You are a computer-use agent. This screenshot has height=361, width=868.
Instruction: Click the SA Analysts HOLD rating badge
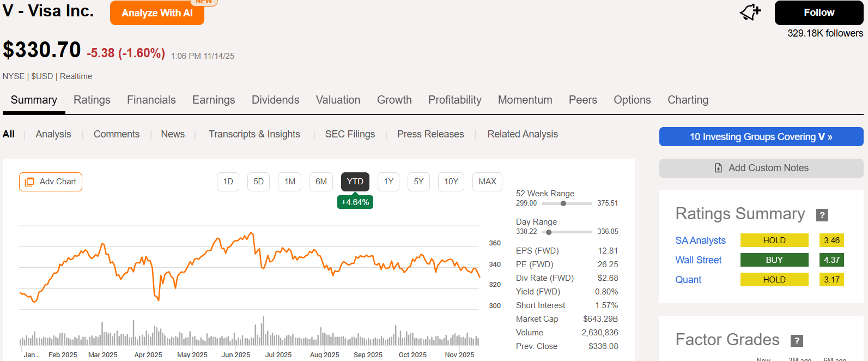[x=774, y=240]
